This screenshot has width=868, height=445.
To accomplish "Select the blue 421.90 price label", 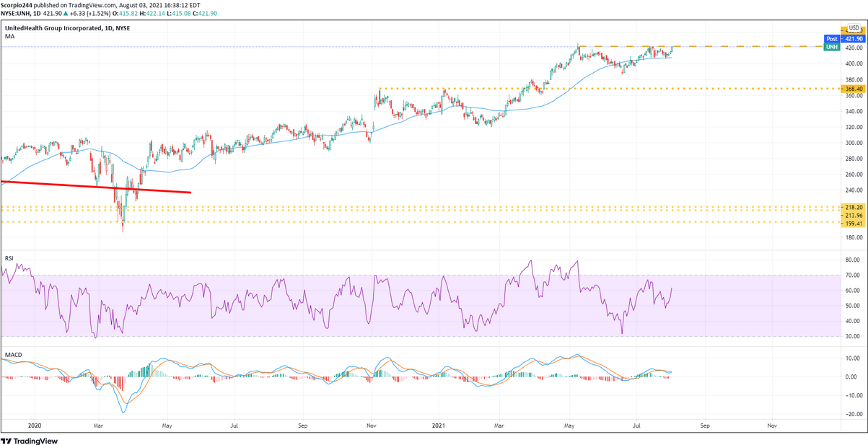I will (854, 38).
